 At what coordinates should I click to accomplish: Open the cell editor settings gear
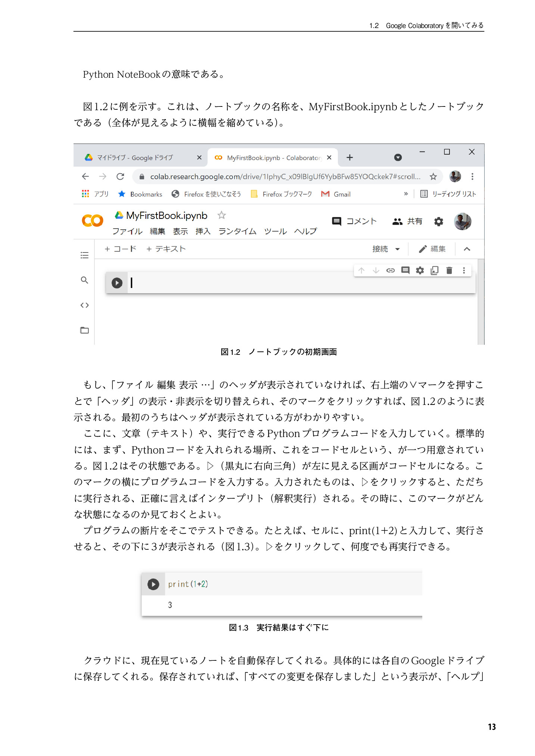click(x=420, y=270)
